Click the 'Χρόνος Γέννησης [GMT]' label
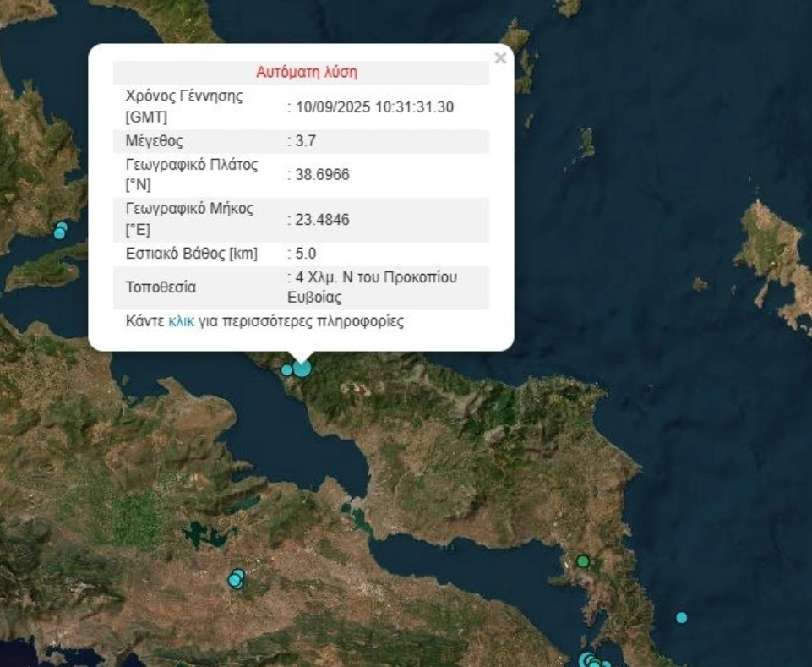The image size is (812, 667). coord(184,107)
